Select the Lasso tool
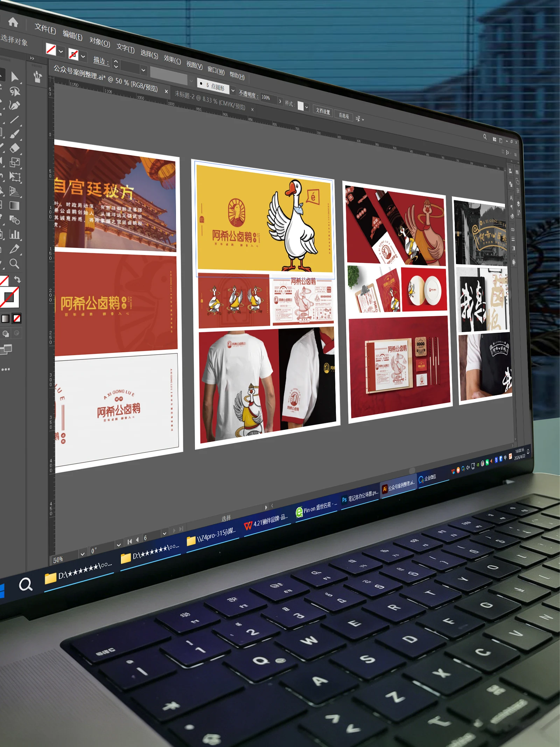Screen dimensions: 560x747 [15, 91]
